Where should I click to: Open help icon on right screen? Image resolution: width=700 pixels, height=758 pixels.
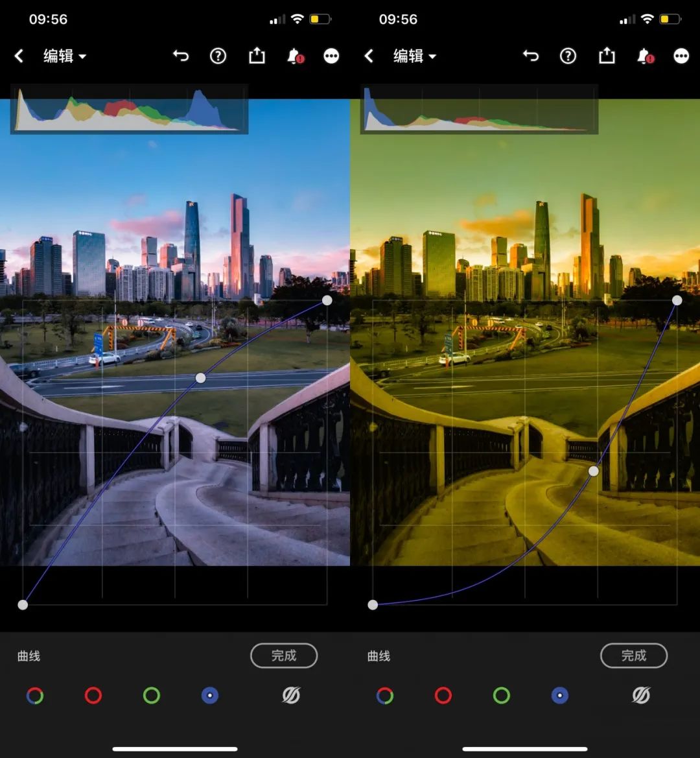[x=568, y=56]
